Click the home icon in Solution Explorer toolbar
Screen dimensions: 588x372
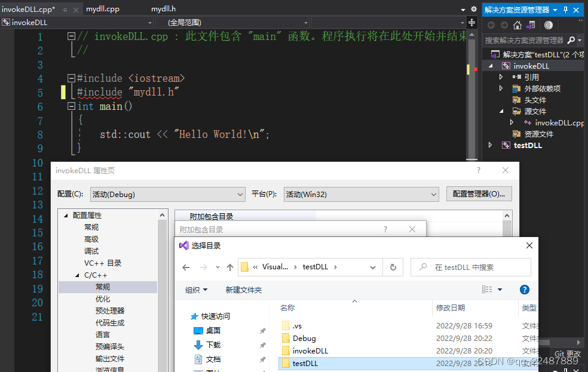pos(517,25)
